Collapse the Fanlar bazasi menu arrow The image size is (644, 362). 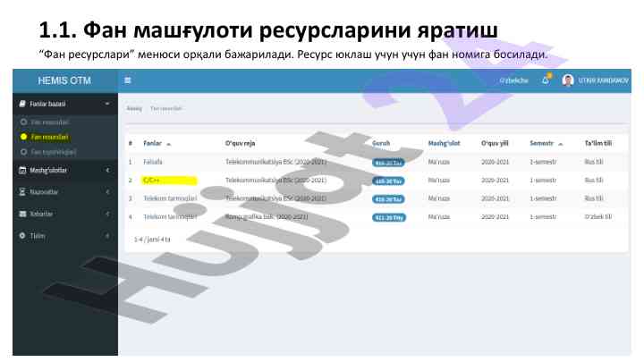tap(107, 104)
